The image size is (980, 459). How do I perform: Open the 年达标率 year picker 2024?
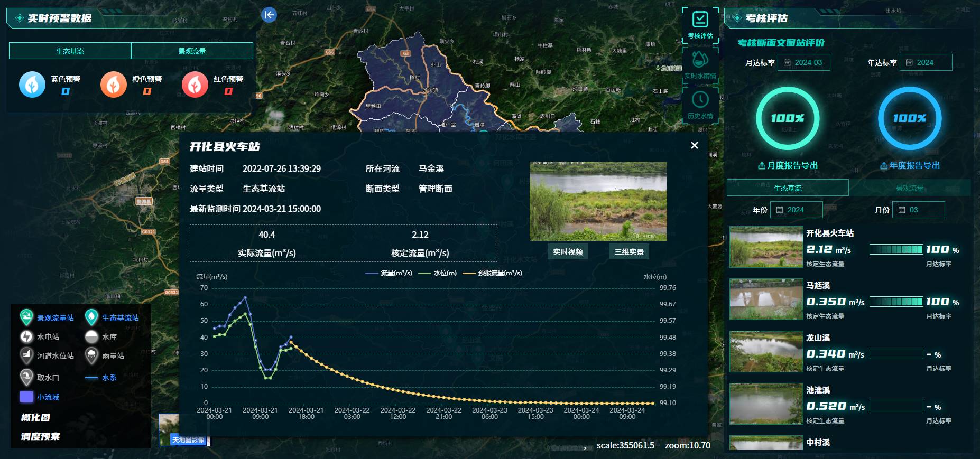pos(926,62)
